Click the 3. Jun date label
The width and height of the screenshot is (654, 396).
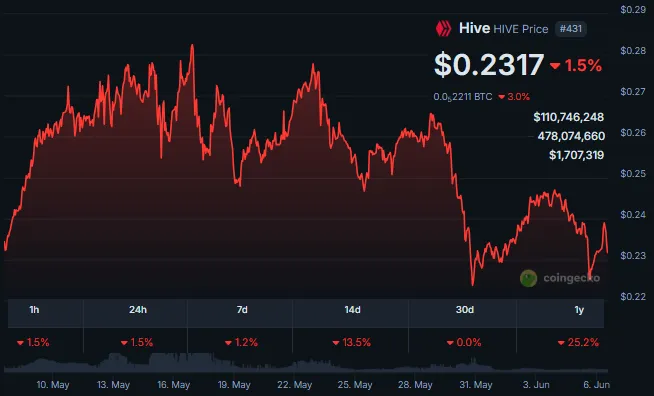(x=536, y=385)
